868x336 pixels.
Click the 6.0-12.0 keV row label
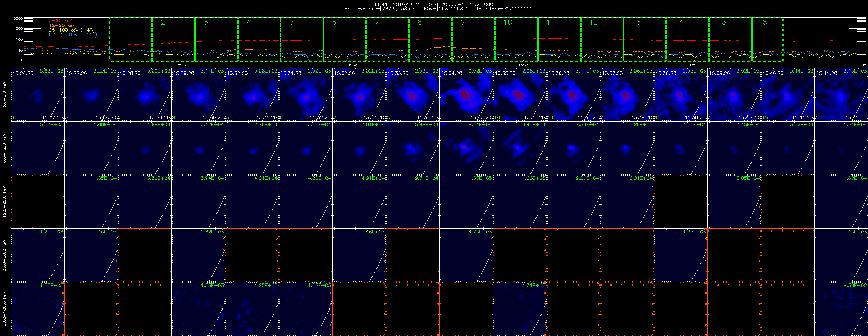coord(4,148)
